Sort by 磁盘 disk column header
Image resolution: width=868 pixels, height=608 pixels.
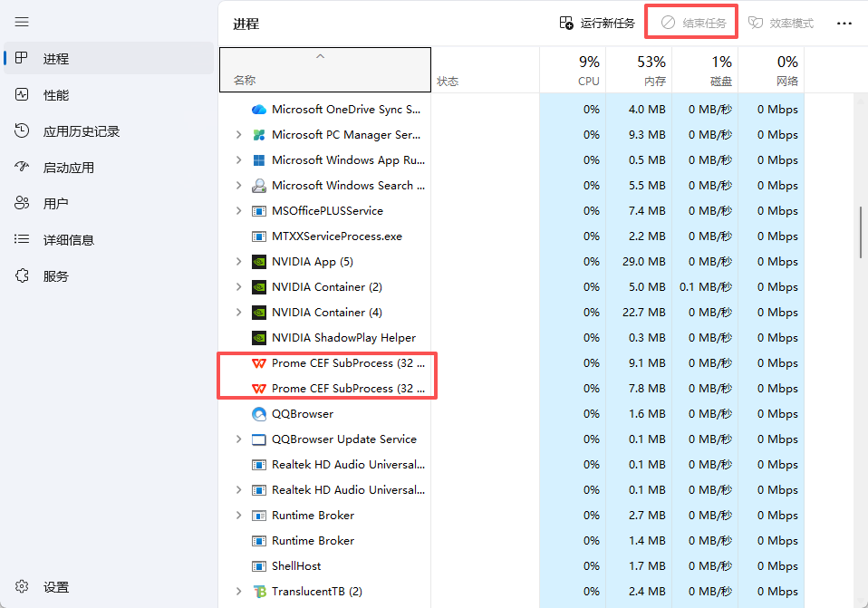[x=705, y=69]
